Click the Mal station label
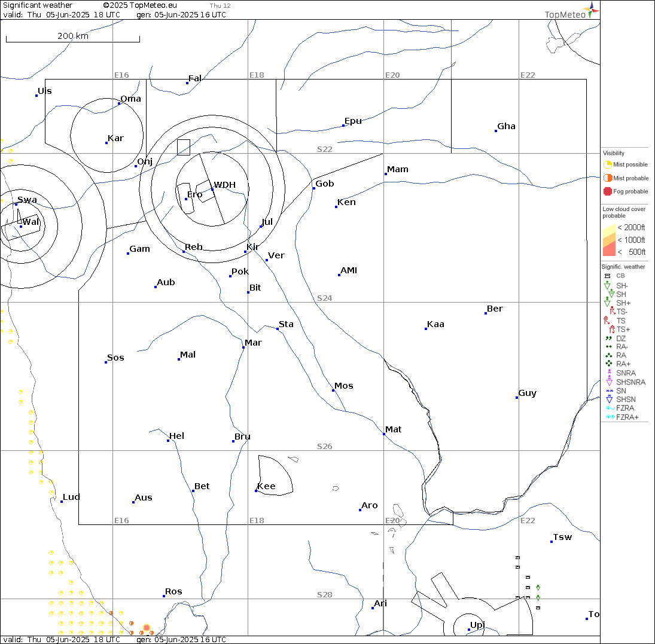This screenshot has width=655, height=644. click(188, 355)
